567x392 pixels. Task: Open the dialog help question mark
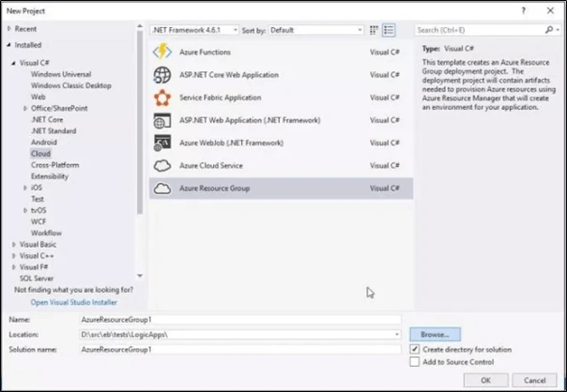click(x=523, y=11)
